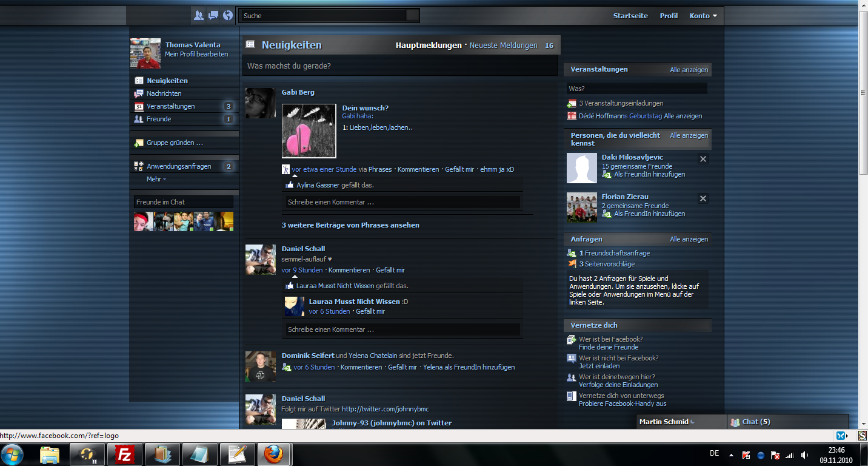The image size is (868, 466).
Task: Click the Veranstaltungen calendar icon in sidebar
Action: coord(139,106)
